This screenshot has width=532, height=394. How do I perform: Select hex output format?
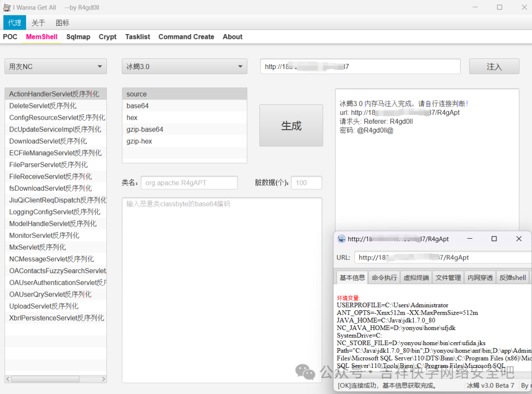185,117
